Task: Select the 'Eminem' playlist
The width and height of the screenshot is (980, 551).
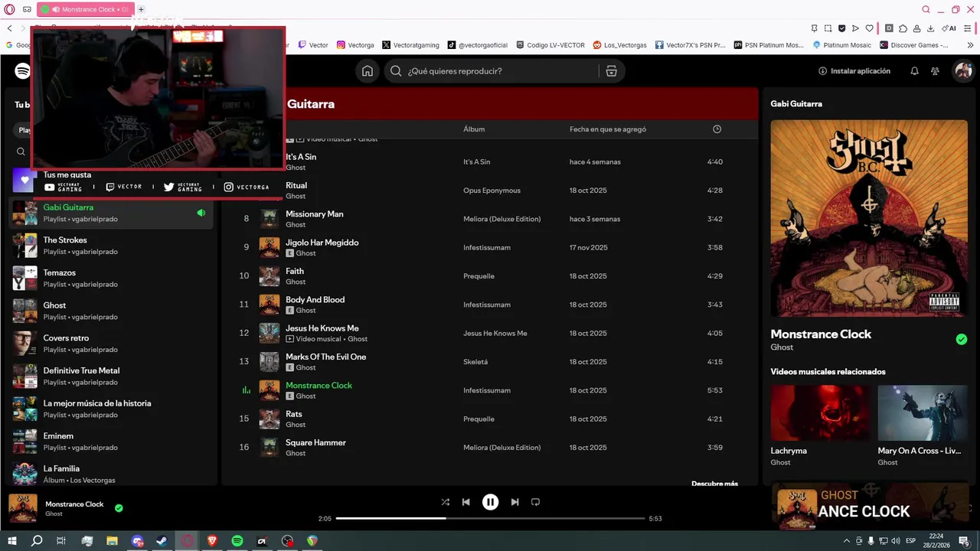Action: 111,442
